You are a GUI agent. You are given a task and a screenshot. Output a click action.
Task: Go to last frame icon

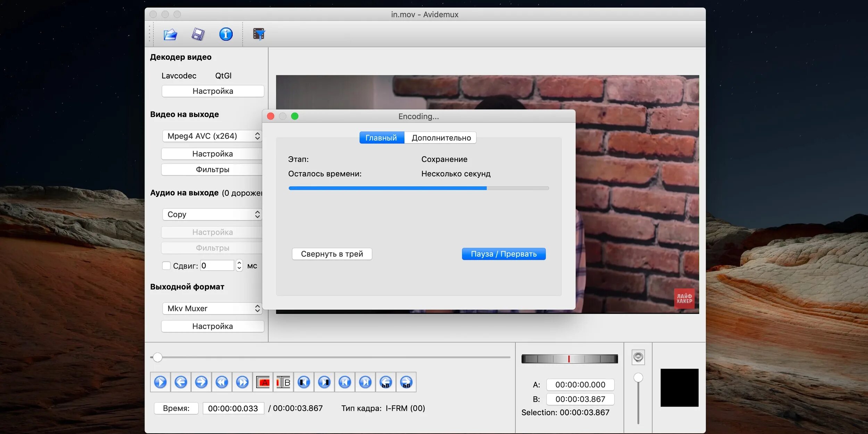(365, 382)
